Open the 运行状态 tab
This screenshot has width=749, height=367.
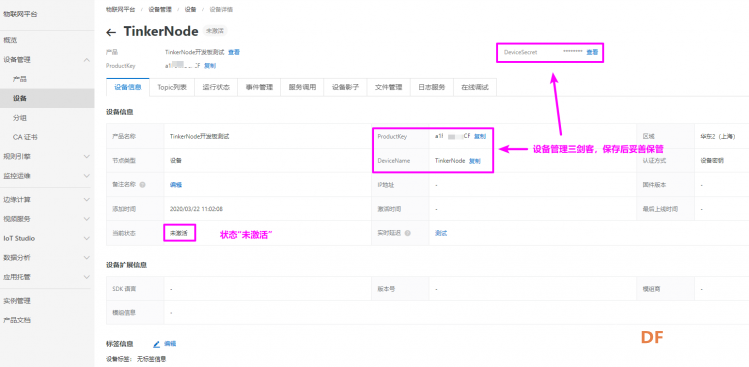coord(216,87)
